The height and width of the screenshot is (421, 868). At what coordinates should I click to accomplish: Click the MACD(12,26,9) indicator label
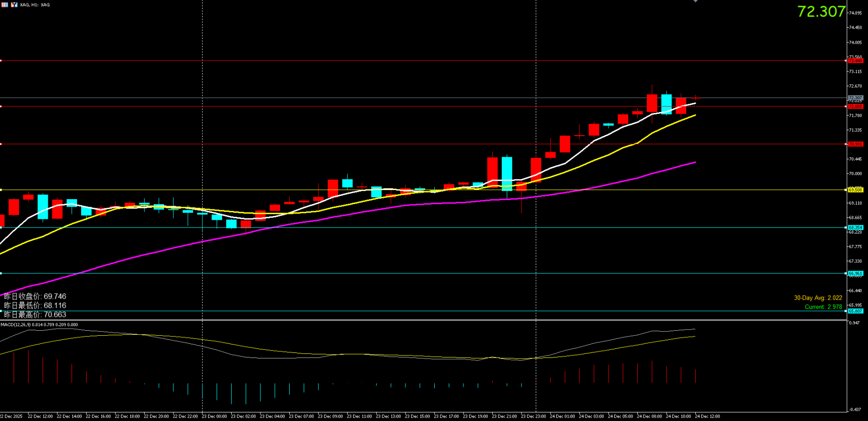point(39,325)
